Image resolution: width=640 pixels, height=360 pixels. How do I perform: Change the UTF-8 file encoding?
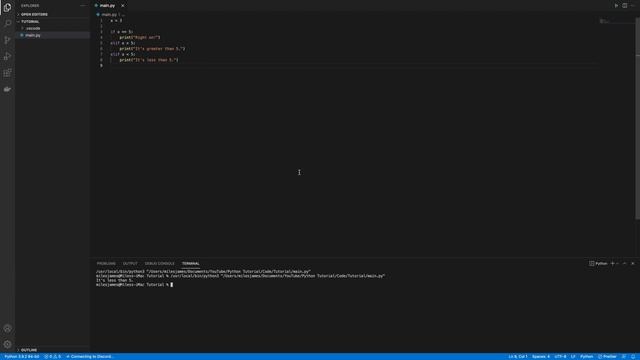[560, 357]
